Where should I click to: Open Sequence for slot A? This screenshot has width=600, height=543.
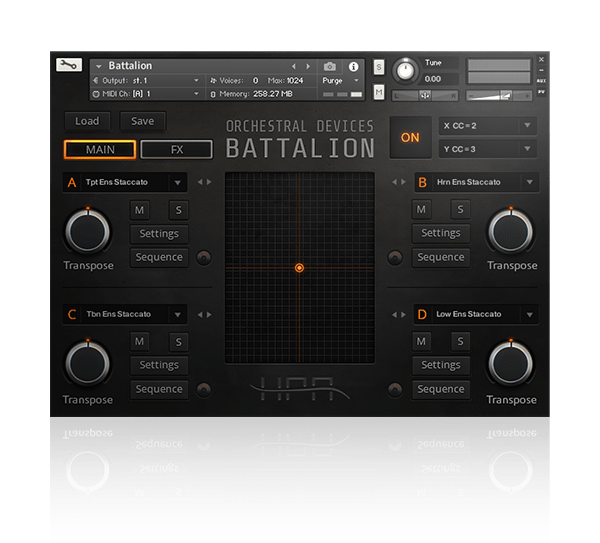click(159, 257)
